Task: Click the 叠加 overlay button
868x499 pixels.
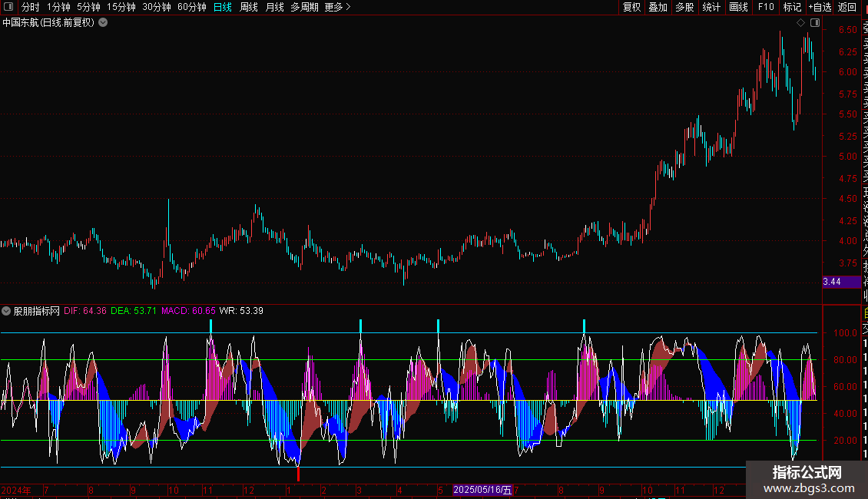Action: click(658, 7)
